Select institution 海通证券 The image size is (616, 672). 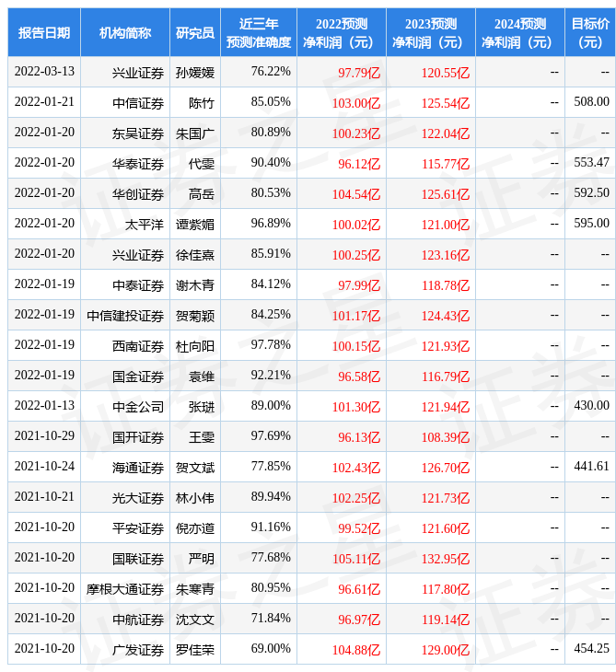click(138, 468)
